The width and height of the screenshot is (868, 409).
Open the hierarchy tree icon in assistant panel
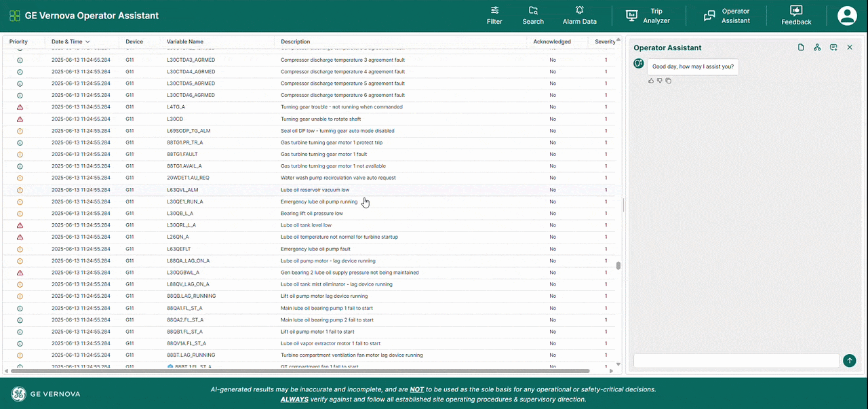pos(817,47)
